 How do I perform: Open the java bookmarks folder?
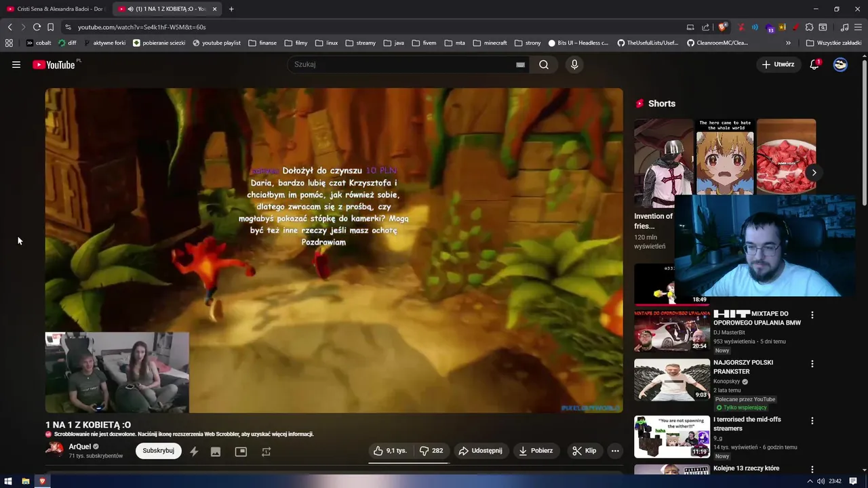(393, 43)
